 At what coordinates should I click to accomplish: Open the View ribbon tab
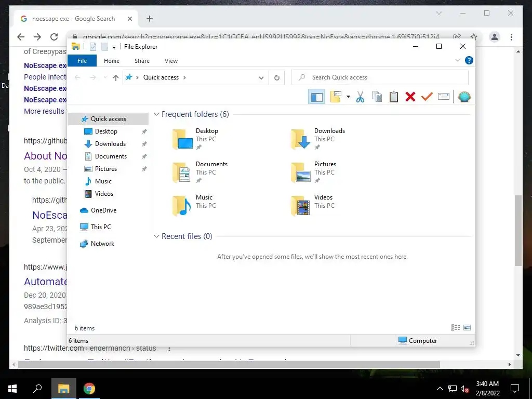point(171,61)
